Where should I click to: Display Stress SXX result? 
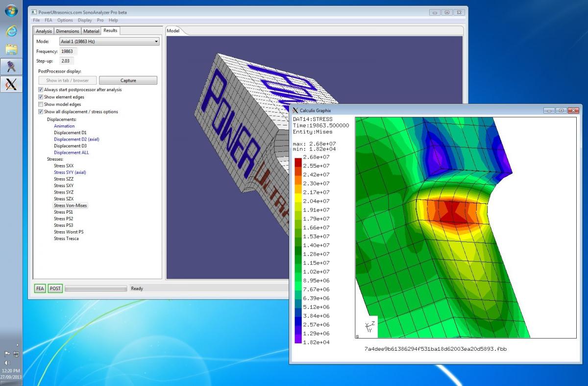[x=64, y=166]
